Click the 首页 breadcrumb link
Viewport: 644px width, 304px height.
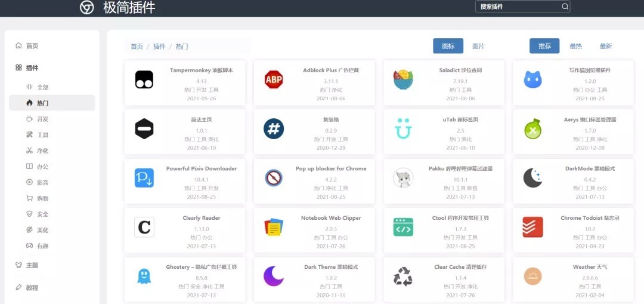[137, 46]
